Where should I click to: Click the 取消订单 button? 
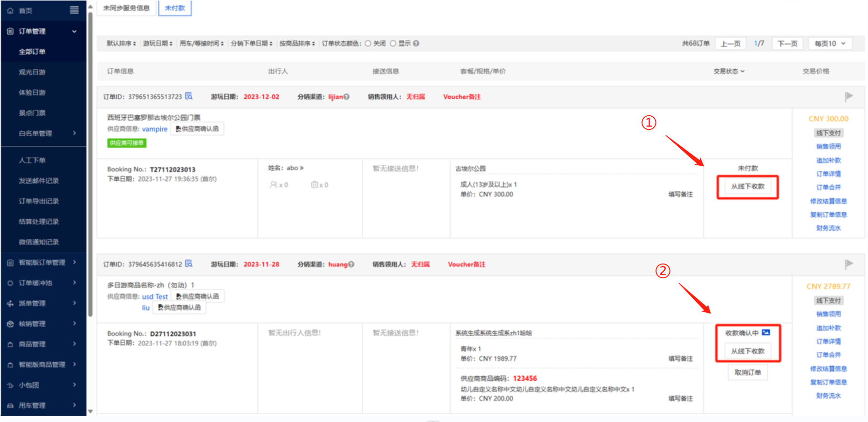pyautogui.click(x=747, y=373)
